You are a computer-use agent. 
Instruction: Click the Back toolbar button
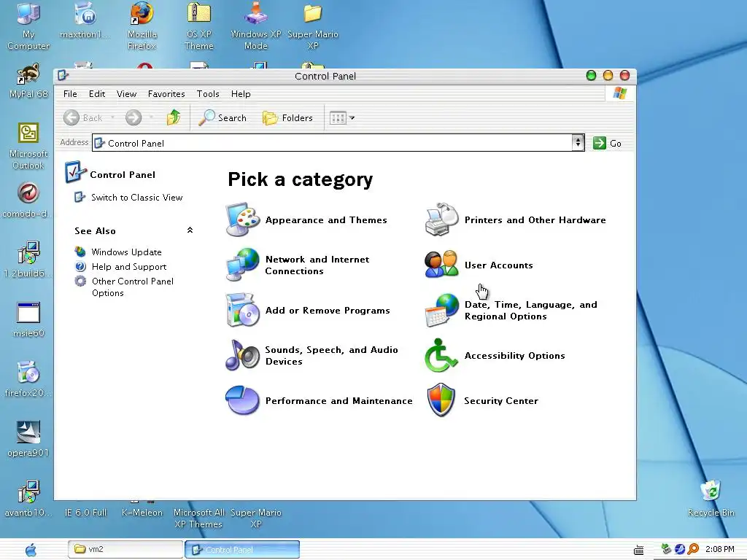click(83, 117)
